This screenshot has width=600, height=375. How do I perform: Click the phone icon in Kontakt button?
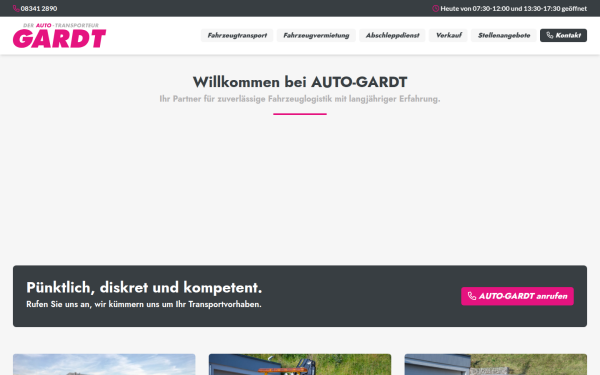550,35
